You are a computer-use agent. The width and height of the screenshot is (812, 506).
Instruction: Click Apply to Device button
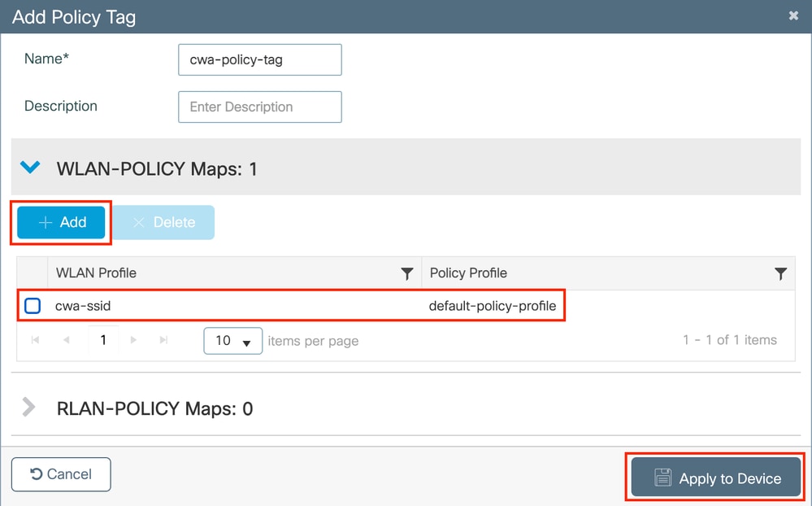click(x=716, y=478)
